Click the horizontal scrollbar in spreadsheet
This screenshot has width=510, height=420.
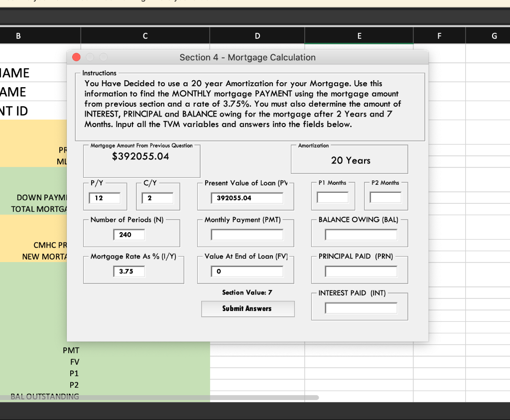(159, 398)
